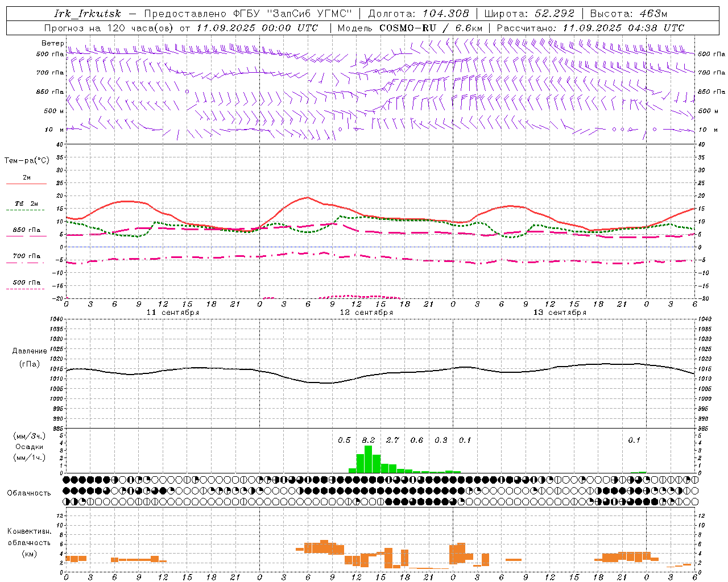Click the "2м" temperature legend entry
The width and height of the screenshot is (728, 582).
point(27,177)
